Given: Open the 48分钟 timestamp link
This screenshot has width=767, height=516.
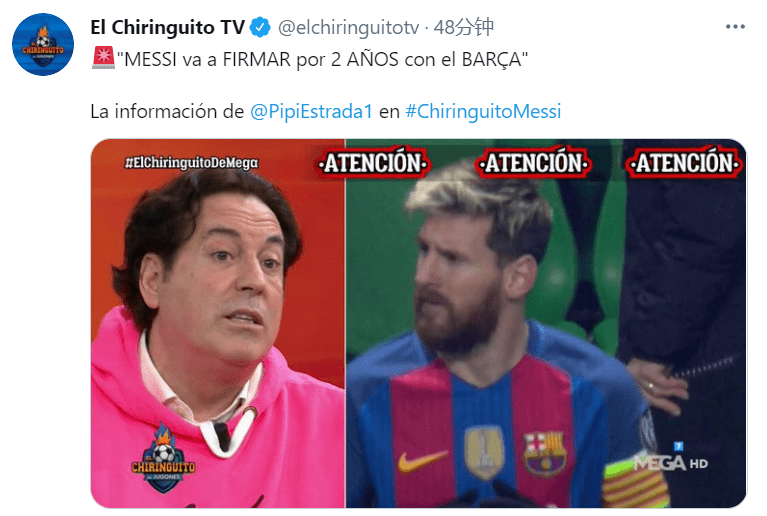Looking at the screenshot, I should 464,27.
